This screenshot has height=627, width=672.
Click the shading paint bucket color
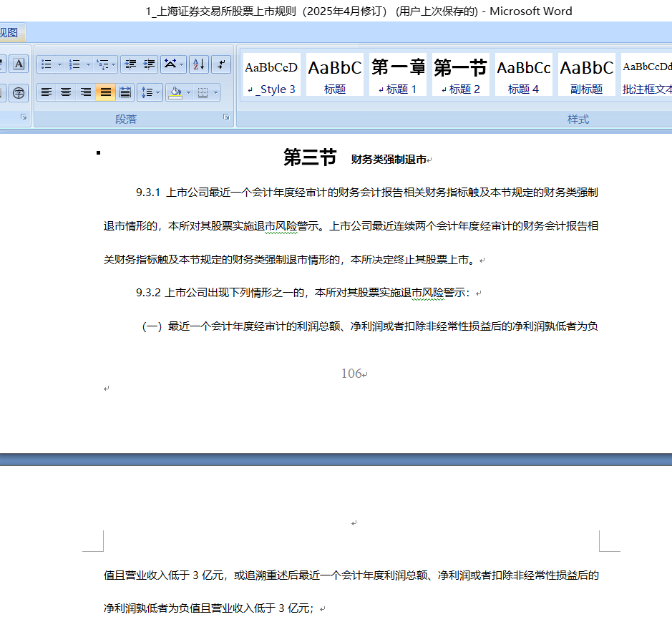(176, 92)
